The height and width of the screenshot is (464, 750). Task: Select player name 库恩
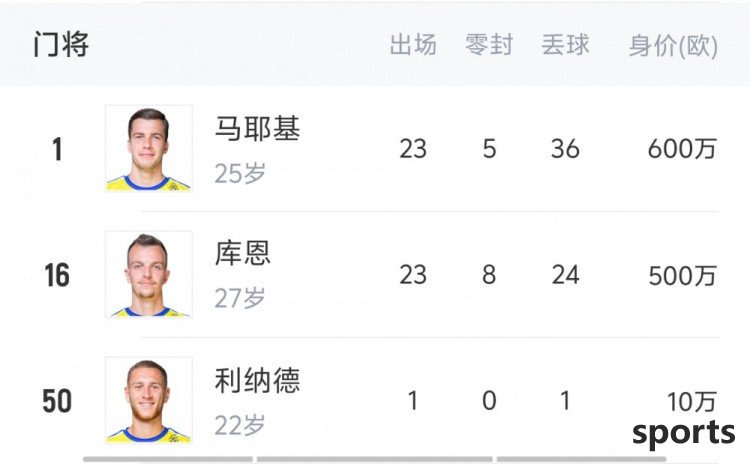pyautogui.click(x=243, y=254)
